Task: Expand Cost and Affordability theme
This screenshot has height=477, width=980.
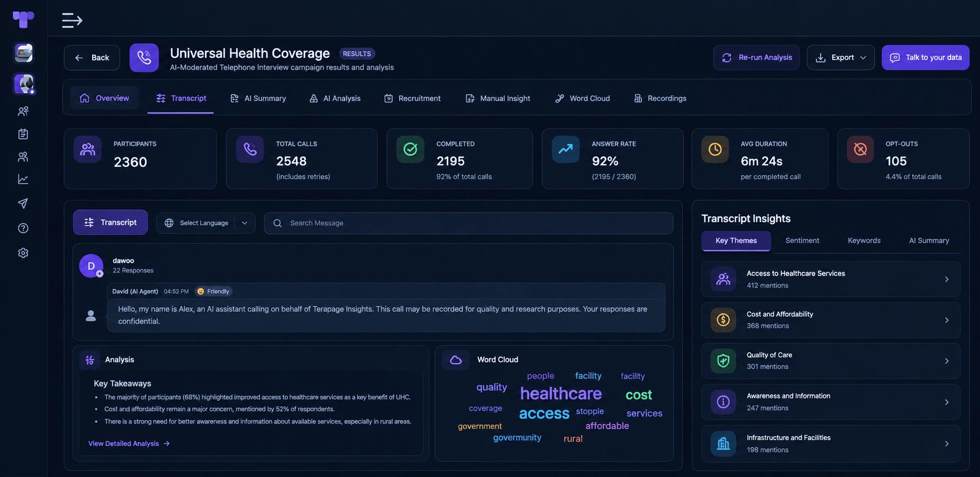Action: [831, 320]
